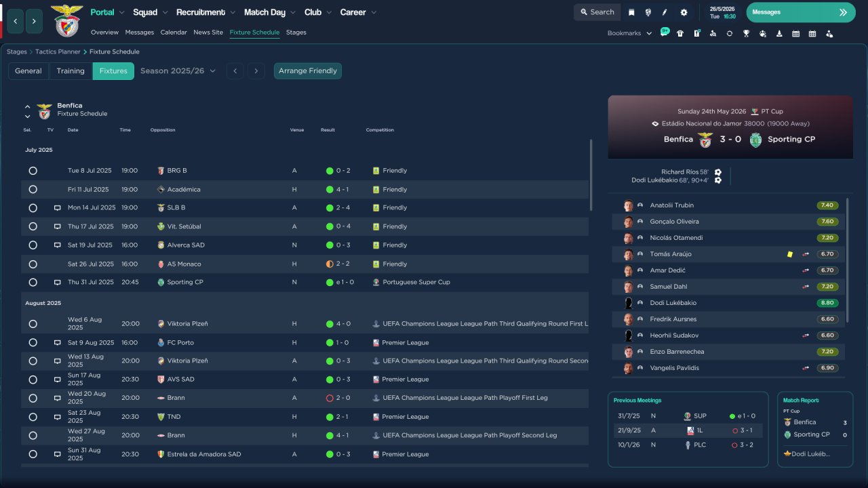Open settings gear icon in top bar

point(684,12)
